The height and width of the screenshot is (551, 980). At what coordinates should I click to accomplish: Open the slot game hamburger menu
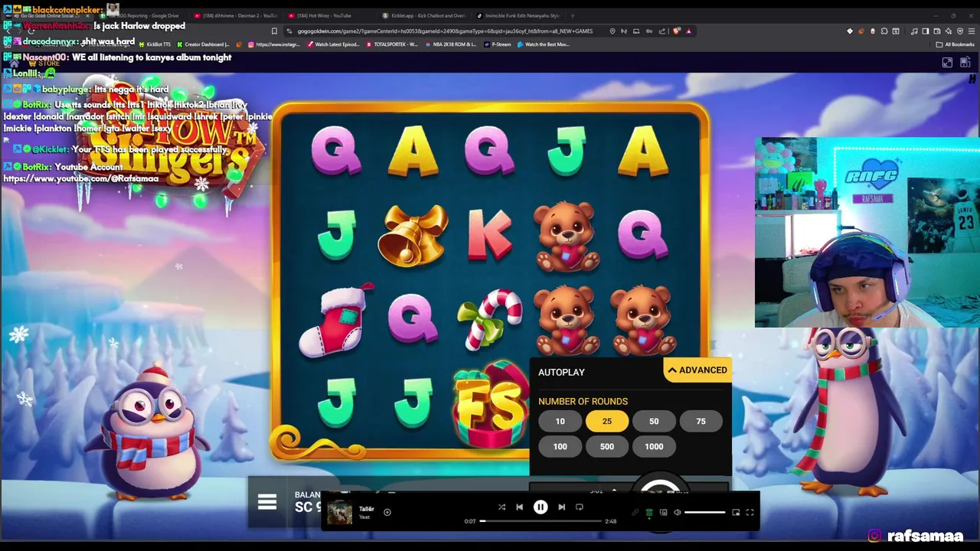pos(267,502)
